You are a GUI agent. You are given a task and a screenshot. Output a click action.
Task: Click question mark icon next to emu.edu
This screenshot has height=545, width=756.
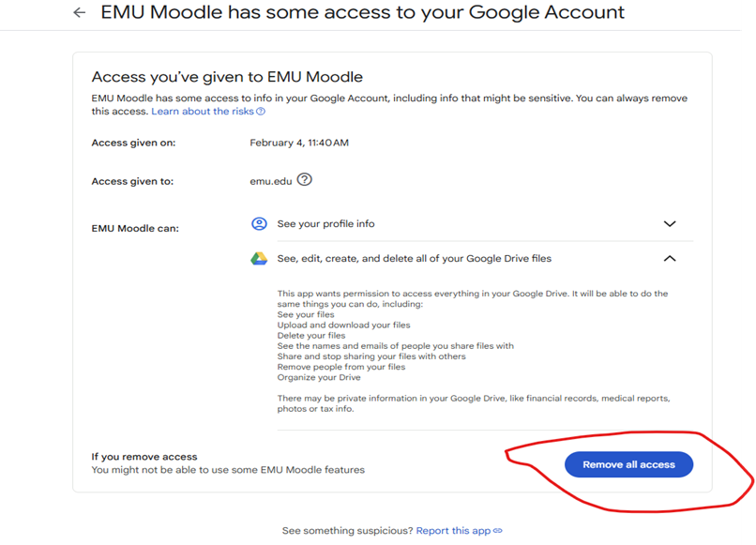pos(304,179)
